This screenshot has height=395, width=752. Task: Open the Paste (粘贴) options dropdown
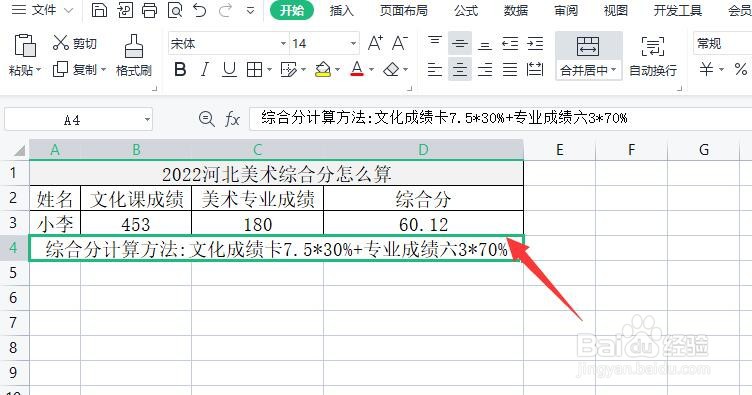coord(38,70)
